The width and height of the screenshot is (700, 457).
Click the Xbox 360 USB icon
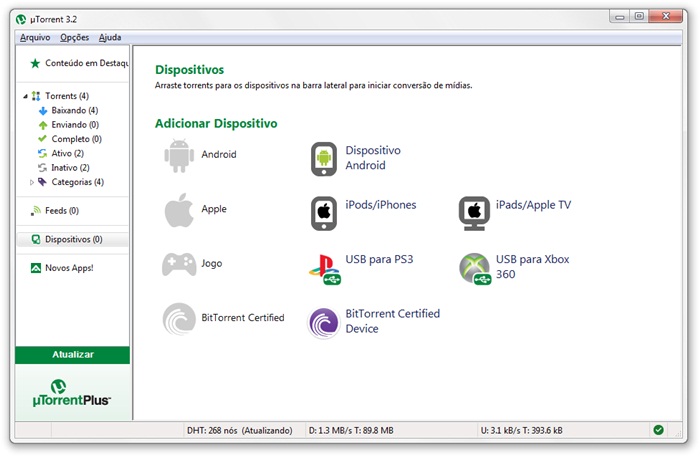pos(475,269)
